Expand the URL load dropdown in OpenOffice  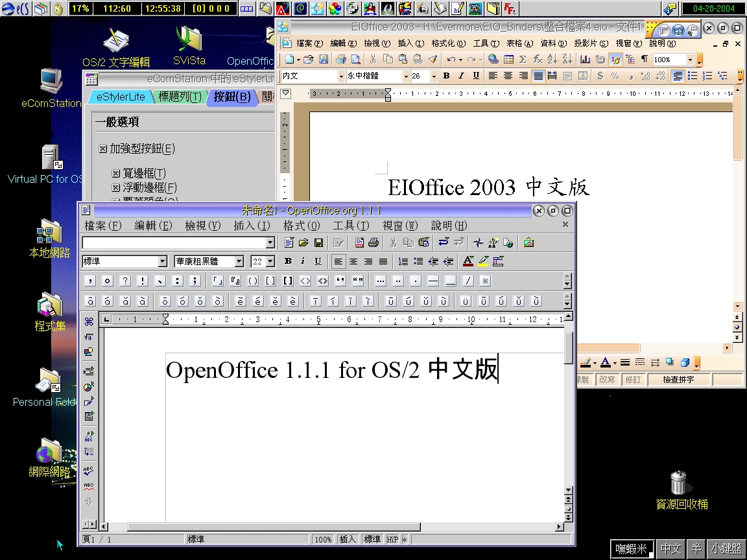click(270, 243)
